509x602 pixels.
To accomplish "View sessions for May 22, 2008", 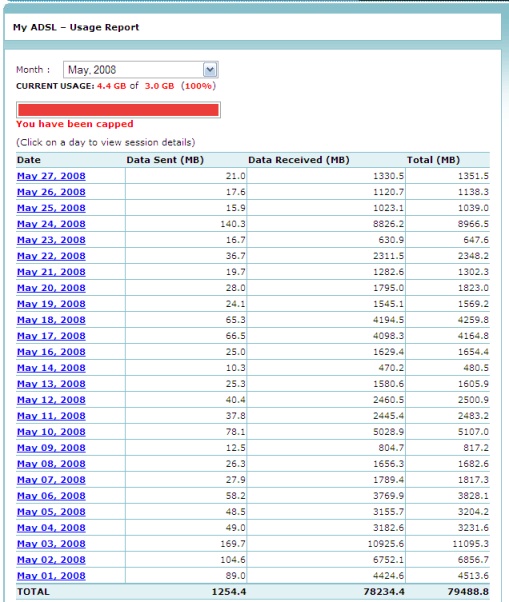I will pos(51,256).
